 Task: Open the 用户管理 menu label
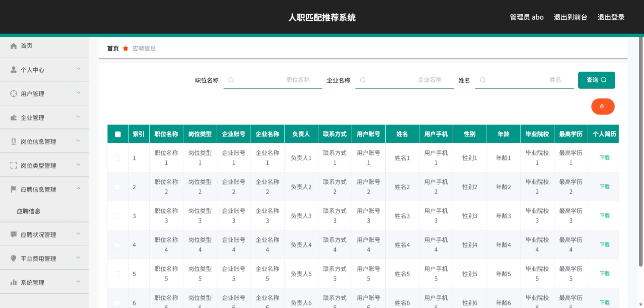coord(33,94)
